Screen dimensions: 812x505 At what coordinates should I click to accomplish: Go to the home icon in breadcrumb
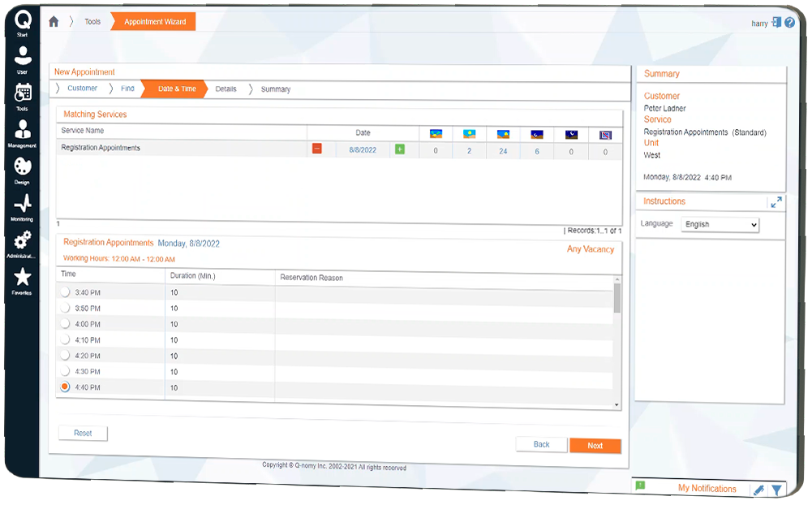[54, 21]
